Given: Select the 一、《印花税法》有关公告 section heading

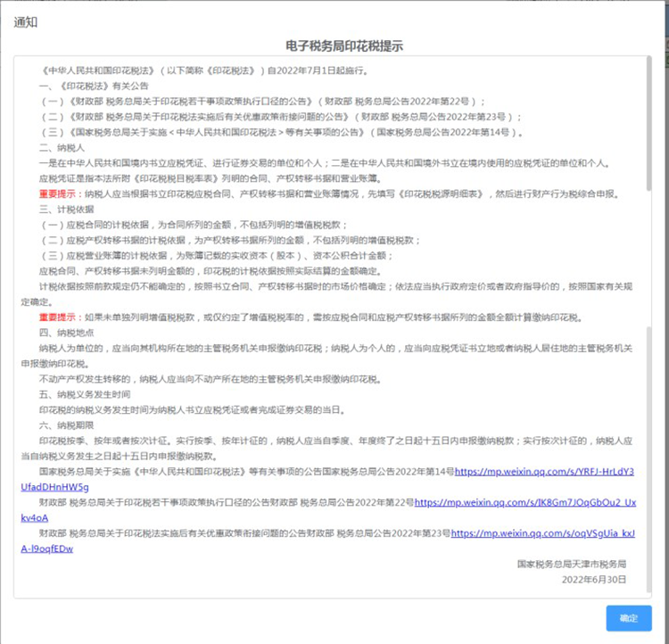Looking at the screenshot, I should pos(94,86).
